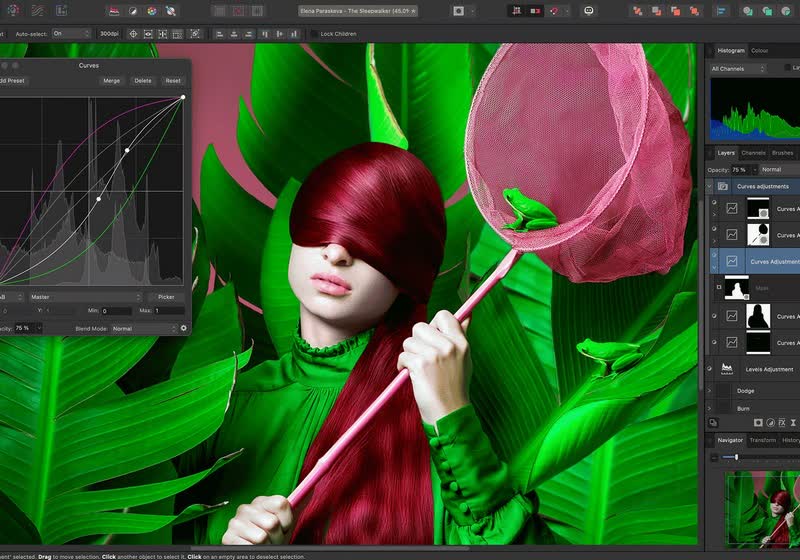Click the Assistant robot icon in toolbar
The image size is (800, 560).
(588, 10)
